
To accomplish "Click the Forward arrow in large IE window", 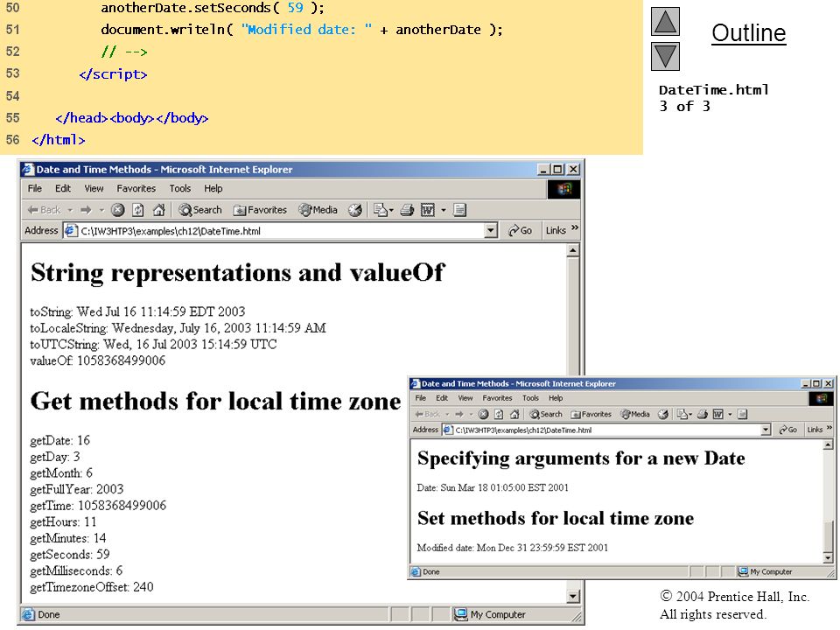I will 86,210.
